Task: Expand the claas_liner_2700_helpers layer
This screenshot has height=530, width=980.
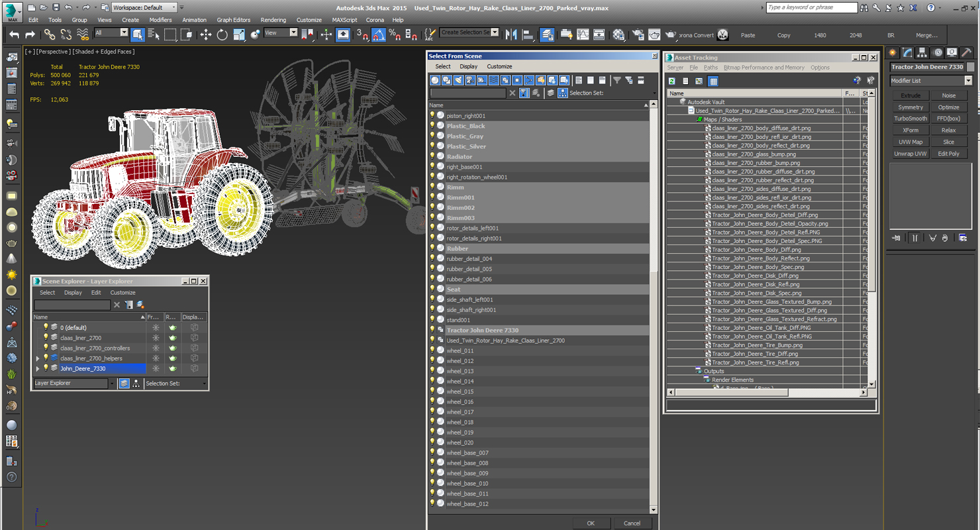Action: pyautogui.click(x=38, y=358)
